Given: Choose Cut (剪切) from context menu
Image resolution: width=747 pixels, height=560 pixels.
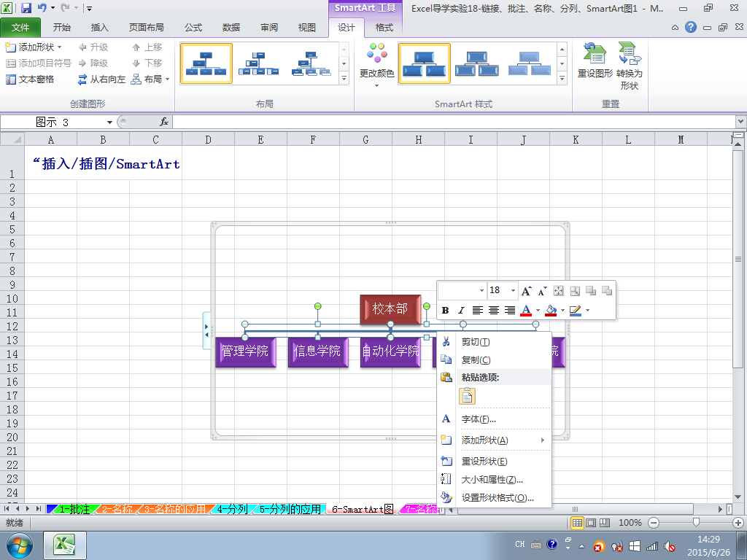Looking at the screenshot, I should [494, 342].
